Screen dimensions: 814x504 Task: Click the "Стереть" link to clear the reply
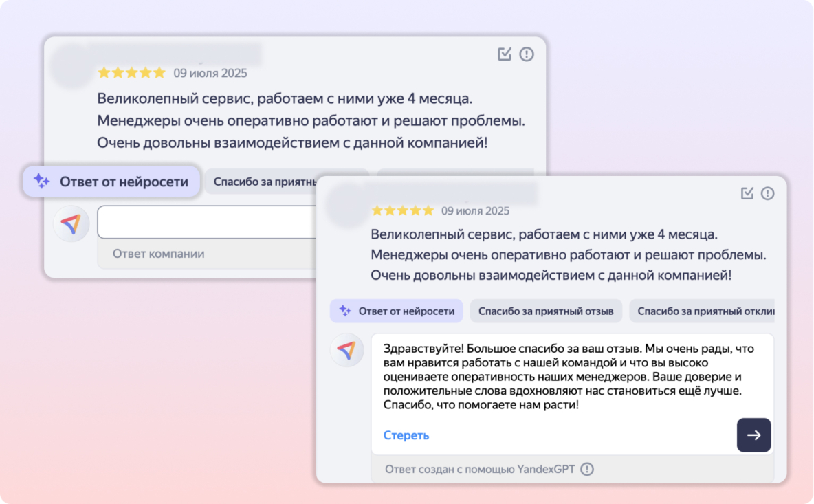click(406, 435)
